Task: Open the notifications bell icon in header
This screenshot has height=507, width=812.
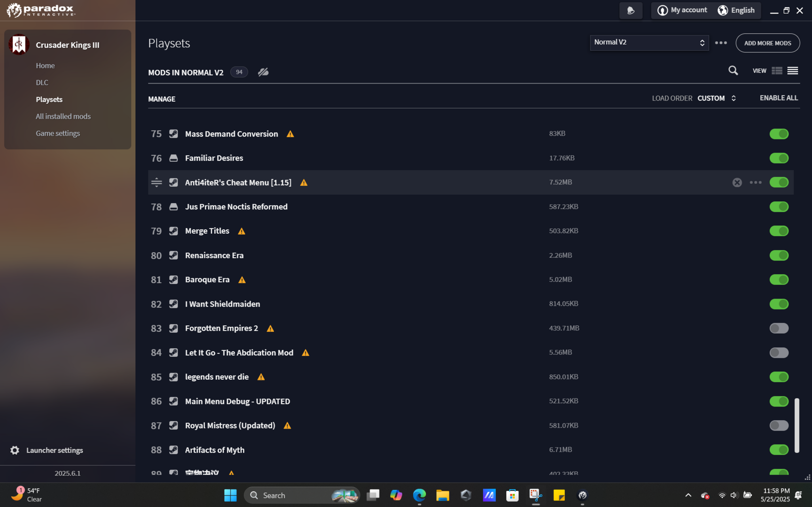Action: tap(631, 10)
